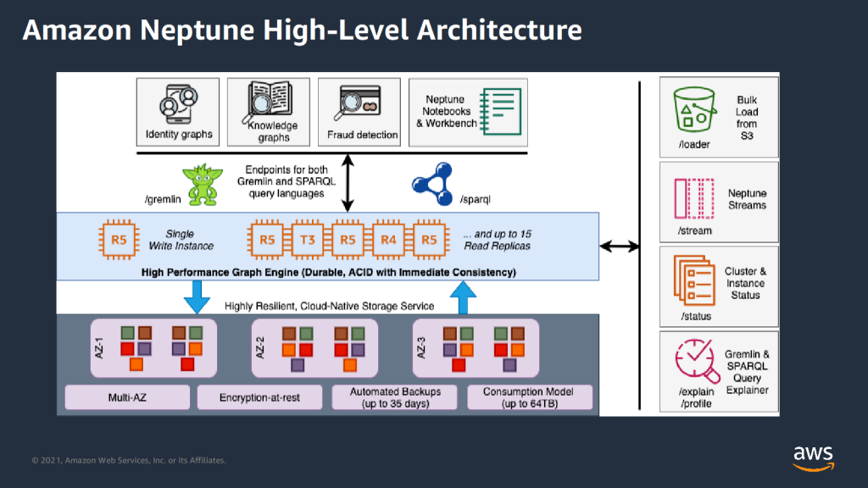Screen dimensions: 868x488
Task: Select the Fraud detection tile
Action: click(359, 112)
